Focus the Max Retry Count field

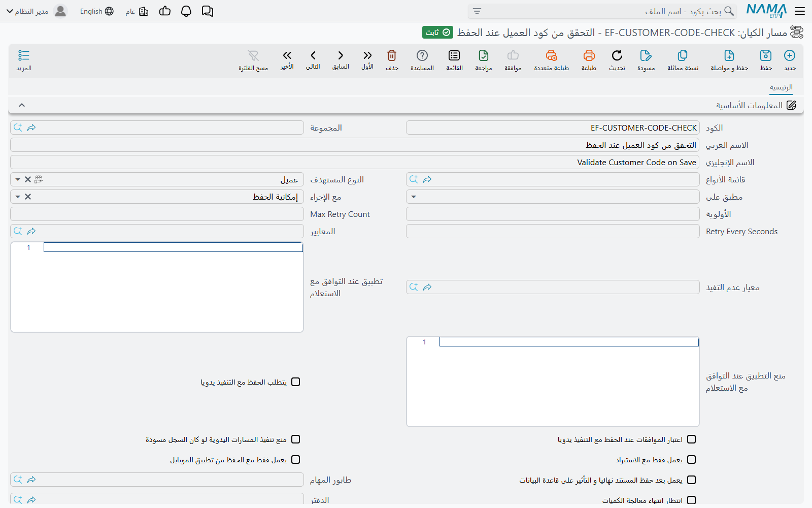click(x=157, y=214)
